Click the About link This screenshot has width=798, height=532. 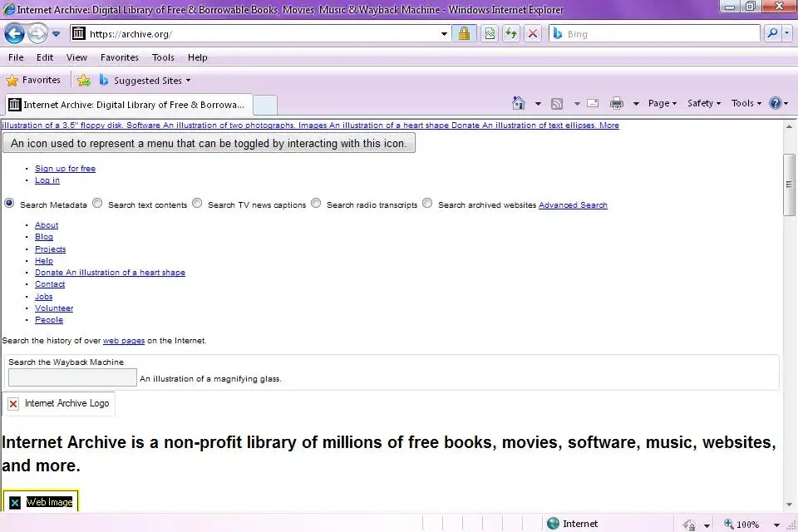tap(47, 225)
